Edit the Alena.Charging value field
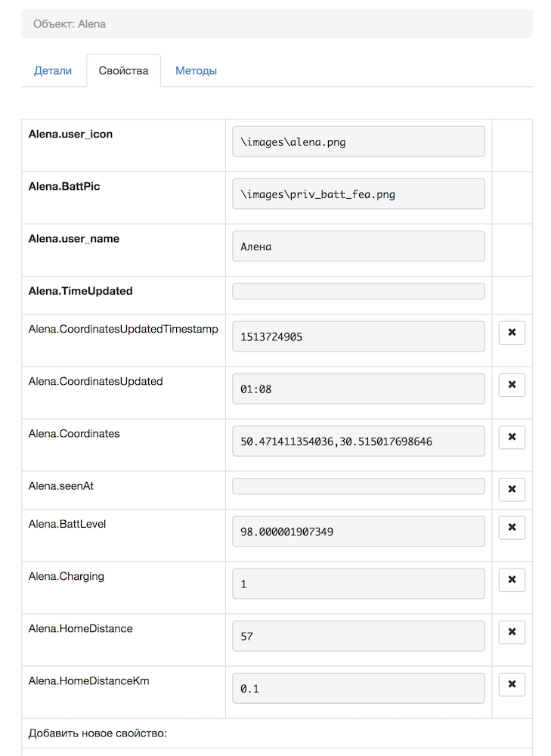 pyautogui.click(x=358, y=584)
